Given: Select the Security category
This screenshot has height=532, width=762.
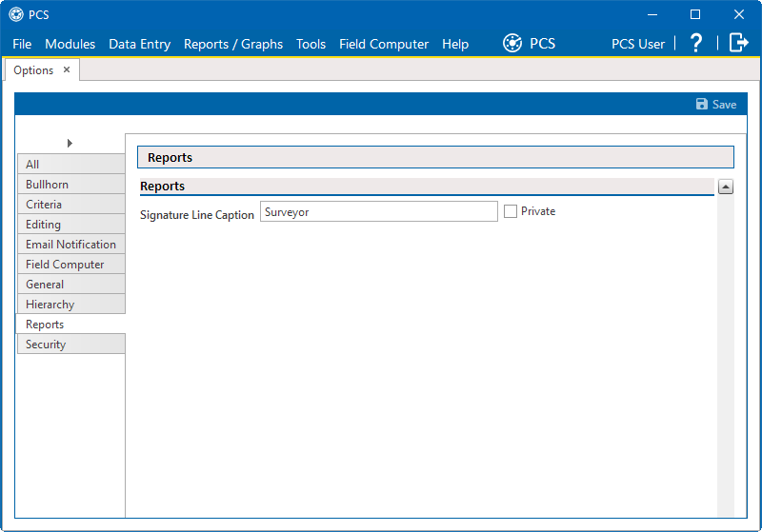Looking at the screenshot, I should click(x=71, y=344).
